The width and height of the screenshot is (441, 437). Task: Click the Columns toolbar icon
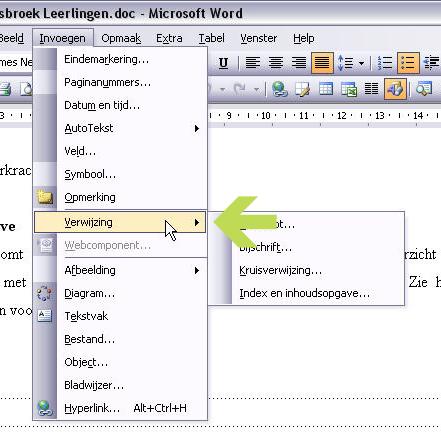pyautogui.click(x=371, y=89)
